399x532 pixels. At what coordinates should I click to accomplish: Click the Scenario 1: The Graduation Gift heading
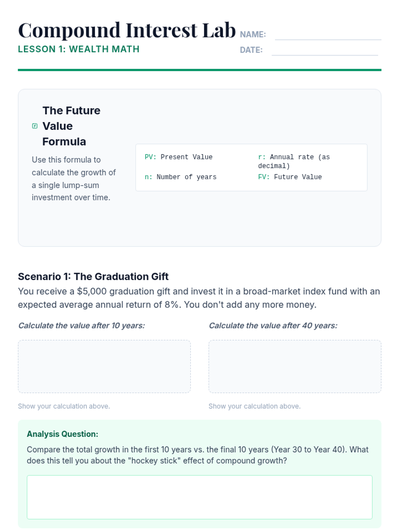click(x=93, y=276)
